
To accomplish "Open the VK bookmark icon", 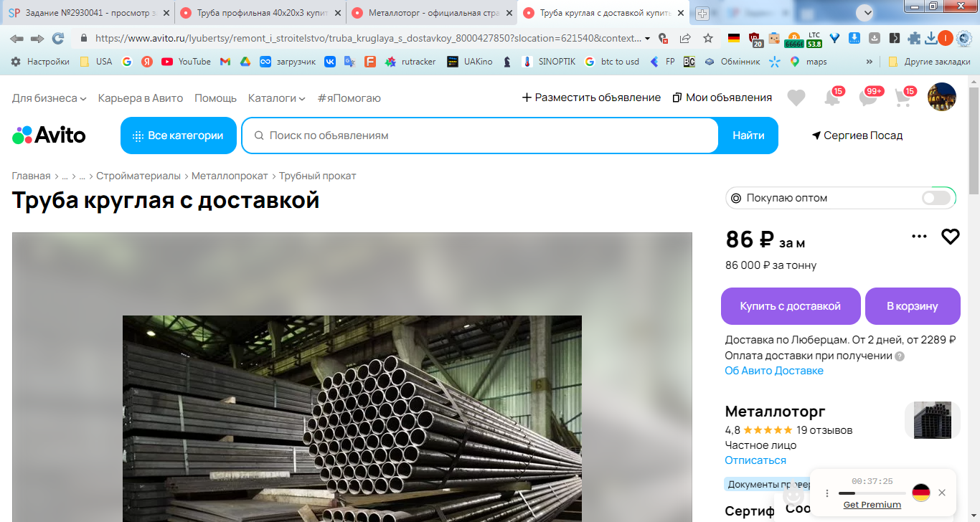I will 330,62.
